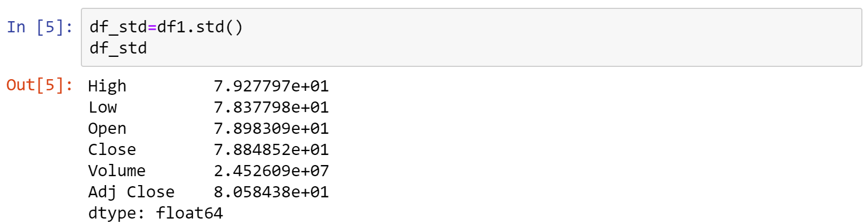Click the Open value 7.898309e+01

[x=271, y=128]
